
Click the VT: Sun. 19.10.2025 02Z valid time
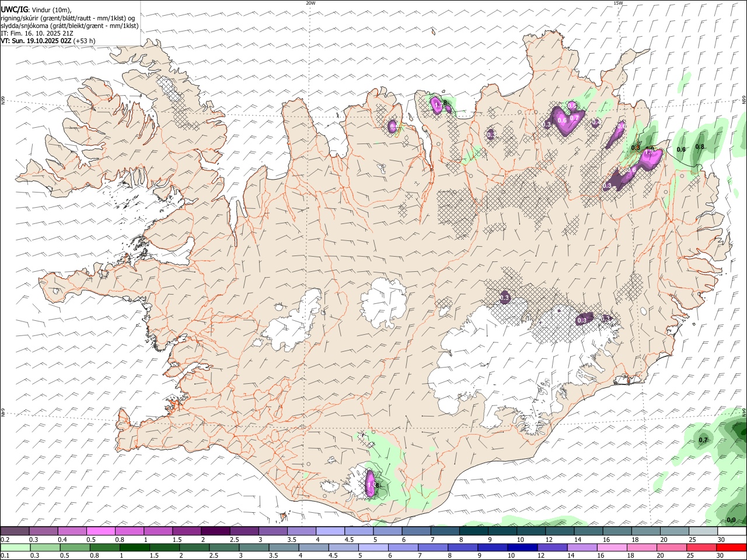tap(36, 41)
